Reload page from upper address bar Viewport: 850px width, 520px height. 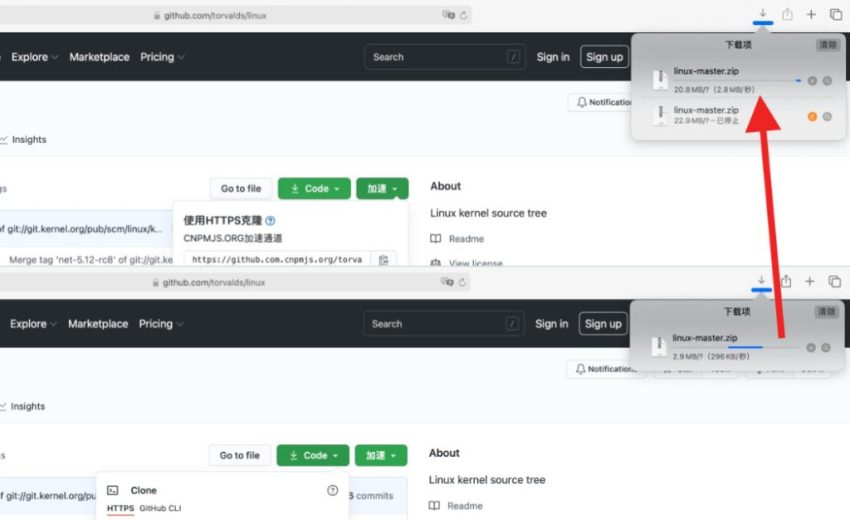click(x=463, y=15)
